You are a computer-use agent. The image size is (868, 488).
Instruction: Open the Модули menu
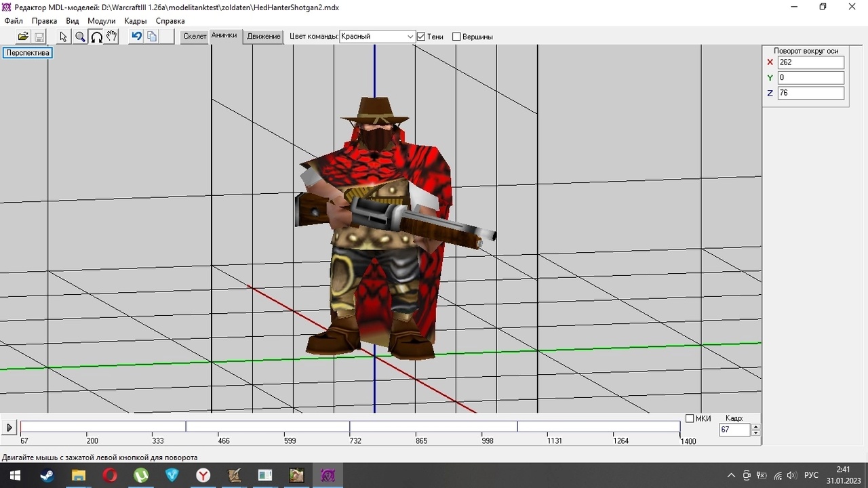click(102, 21)
